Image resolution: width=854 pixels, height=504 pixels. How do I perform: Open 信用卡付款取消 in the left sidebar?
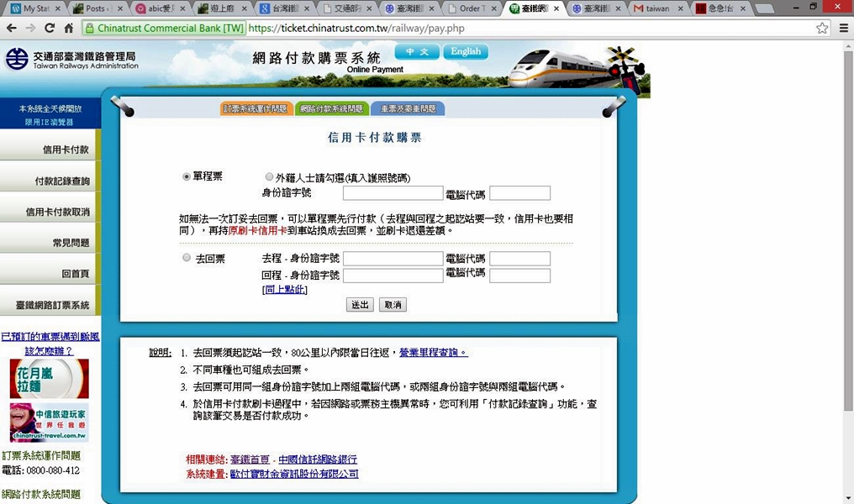pos(50,212)
